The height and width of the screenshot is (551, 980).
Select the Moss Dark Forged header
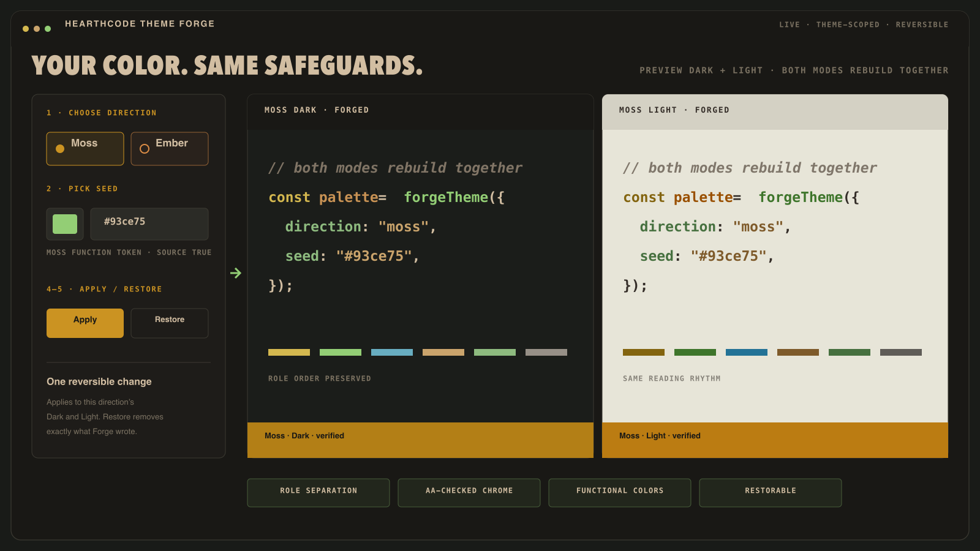pos(420,111)
